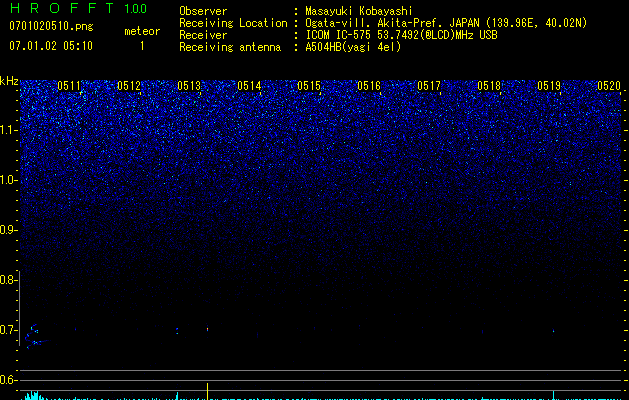The image size is (629, 400).
Task: Click the 'Observer' field label
Action: click(203, 11)
